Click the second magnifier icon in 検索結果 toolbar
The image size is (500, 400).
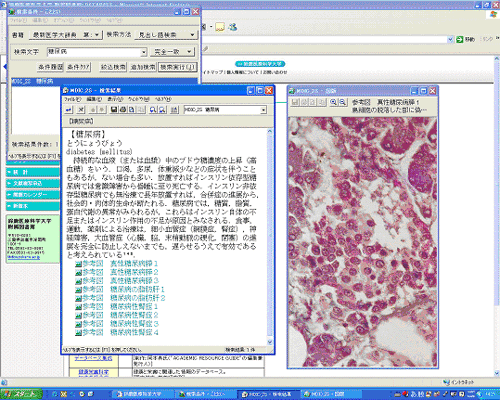(x=162, y=110)
